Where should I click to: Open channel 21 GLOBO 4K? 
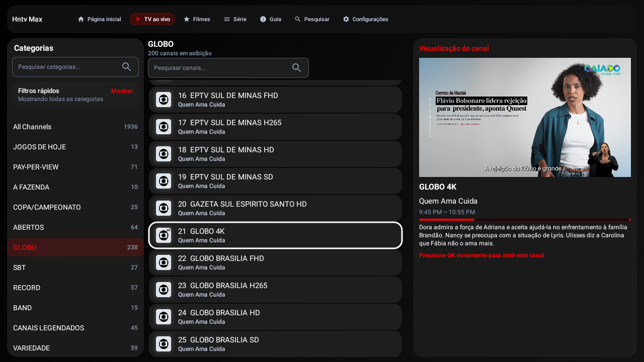click(275, 235)
